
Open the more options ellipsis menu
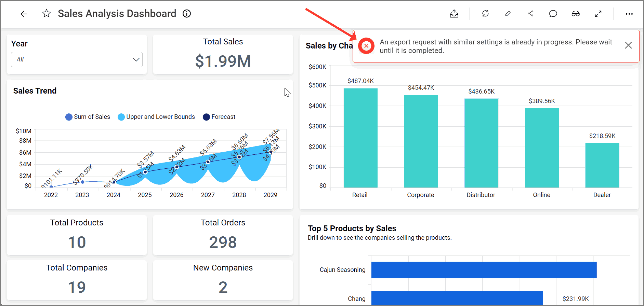point(629,14)
